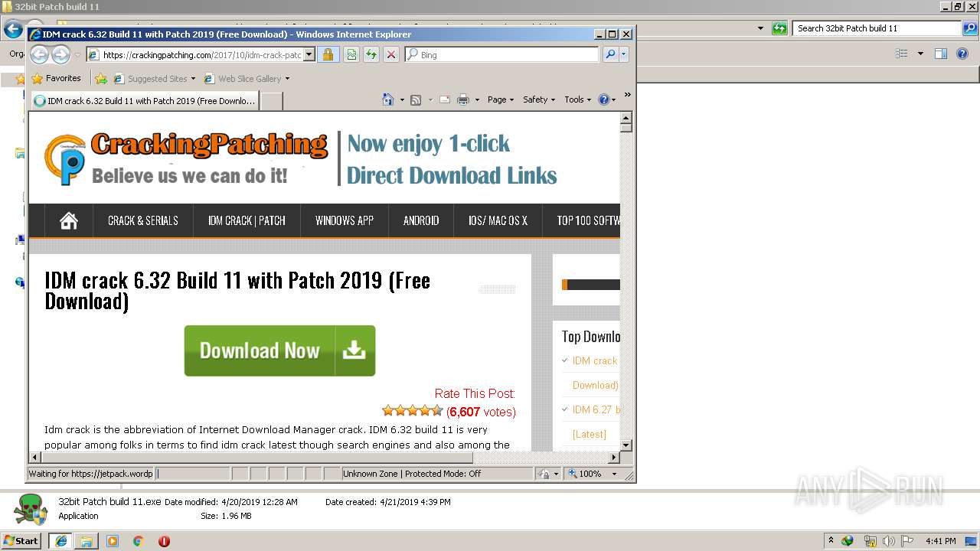Click volume icon in system tray
Viewport: 980px width, 551px height.
pos(887,541)
